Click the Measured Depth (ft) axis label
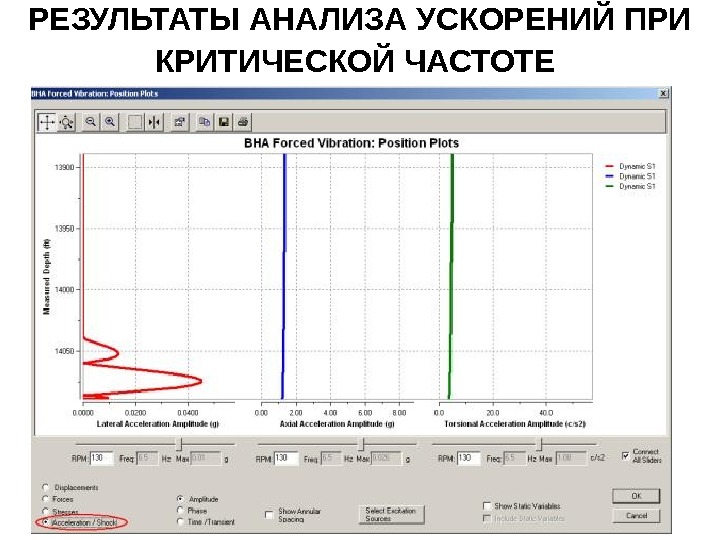 [x=46, y=276]
